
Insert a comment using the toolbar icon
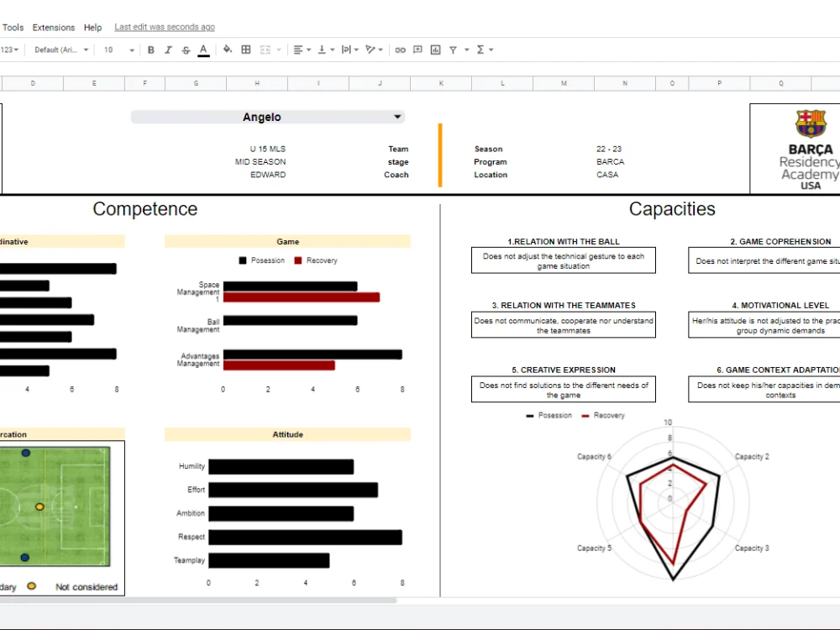click(417, 50)
